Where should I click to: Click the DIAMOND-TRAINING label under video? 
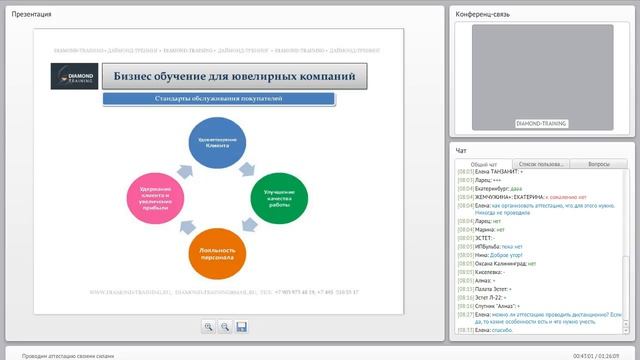(x=541, y=123)
